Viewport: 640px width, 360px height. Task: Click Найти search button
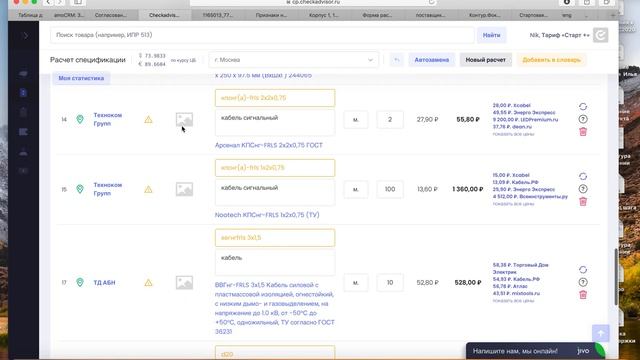coord(491,35)
